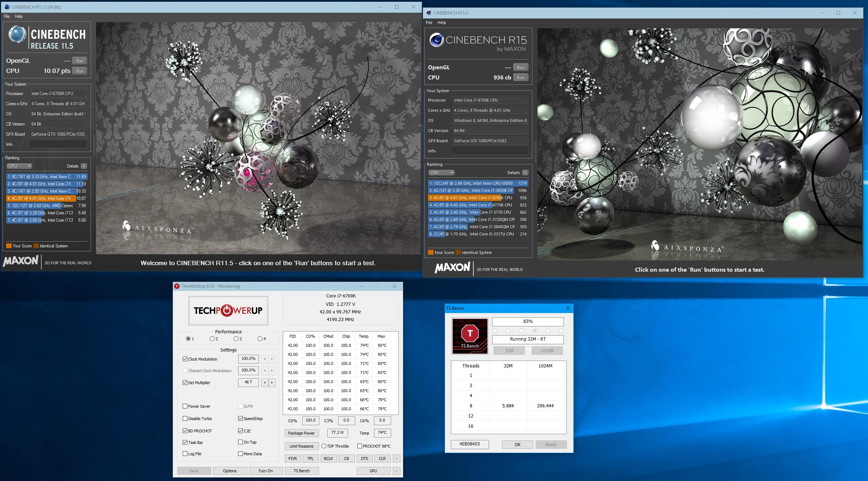Enable Log File checkbox
The height and width of the screenshot is (481, 868).
click(185, 454)
